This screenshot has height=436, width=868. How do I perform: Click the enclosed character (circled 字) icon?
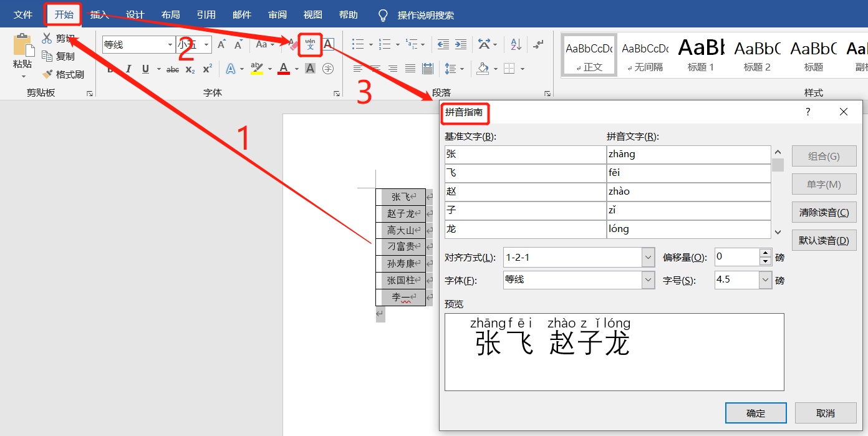click(328, 69)
